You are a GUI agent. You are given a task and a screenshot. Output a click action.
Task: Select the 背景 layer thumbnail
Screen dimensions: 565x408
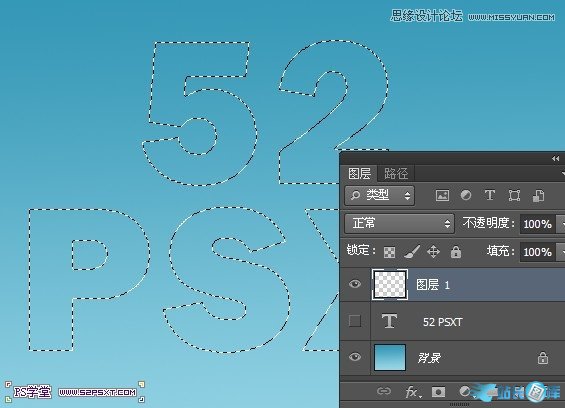click(x=390, y=357)
